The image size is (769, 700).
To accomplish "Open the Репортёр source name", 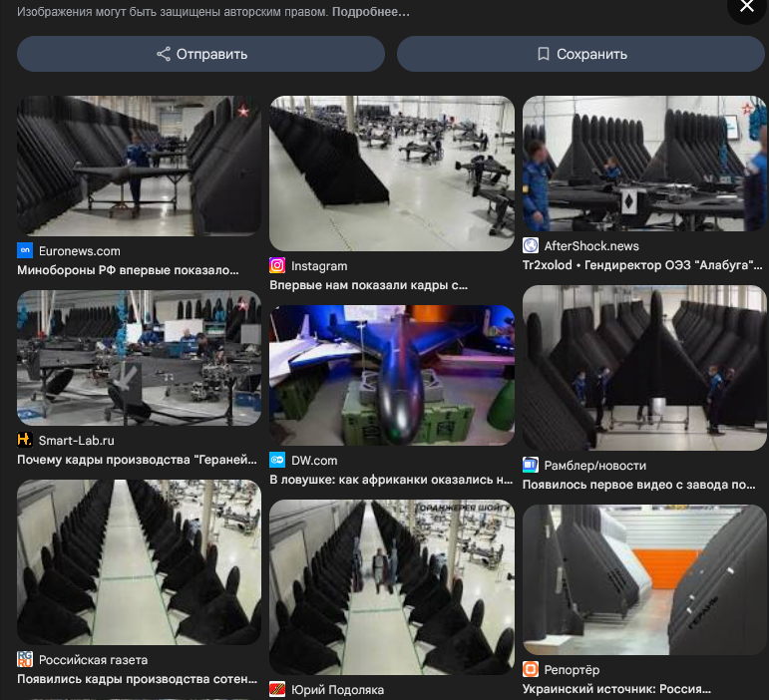I will click(x=572, y=670).
